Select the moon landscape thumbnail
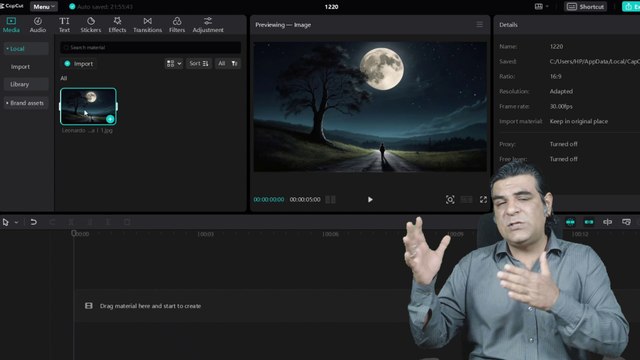Viewport: 640px width, 360px height. click(x=88, y=106)
